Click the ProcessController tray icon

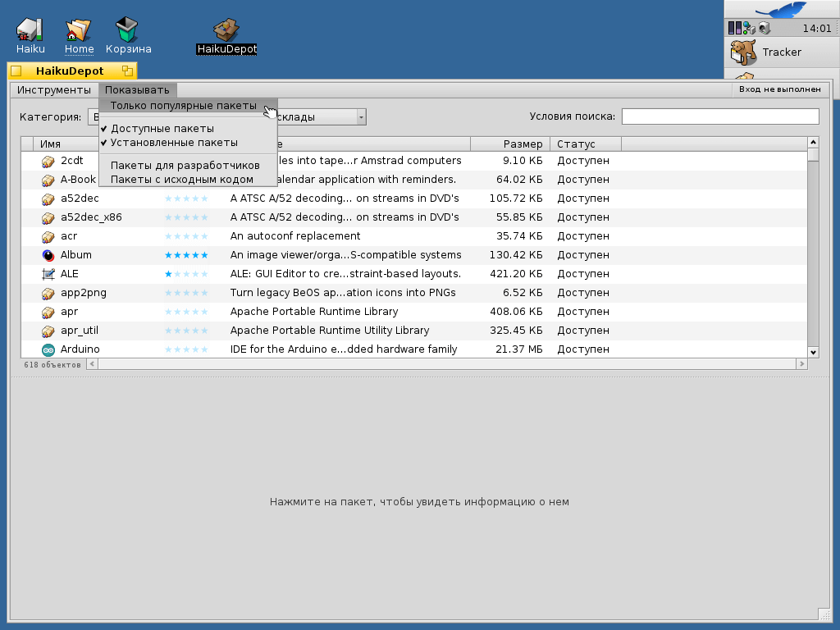tap(735, 28)
